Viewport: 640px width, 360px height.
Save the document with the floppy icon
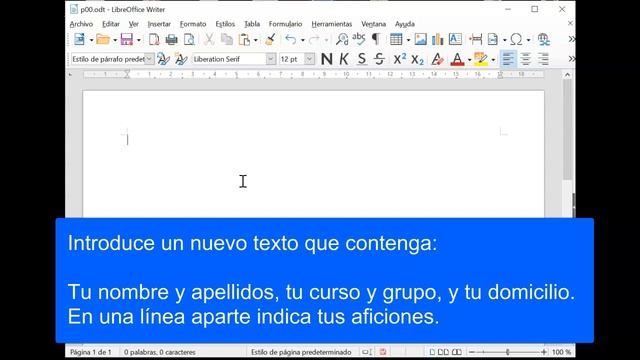point(127,40)
